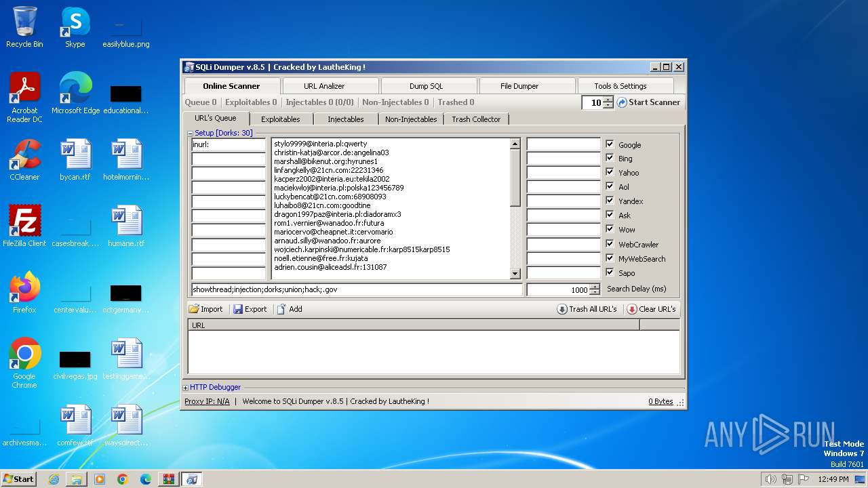Toggle the Ask checkbox
Viewport: 868px width, 488px height.
(x=610, y=215)
